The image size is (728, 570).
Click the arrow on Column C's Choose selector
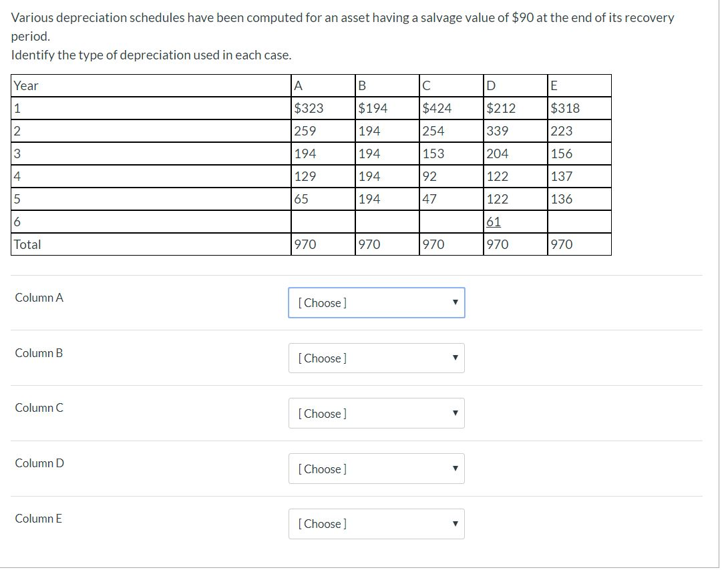point(454,413)
